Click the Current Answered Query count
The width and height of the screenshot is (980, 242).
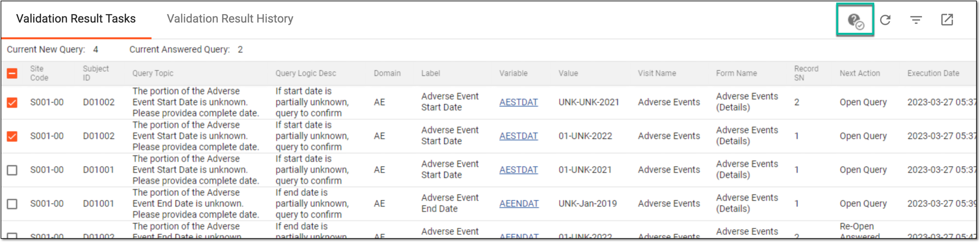(x=240, y=50)
